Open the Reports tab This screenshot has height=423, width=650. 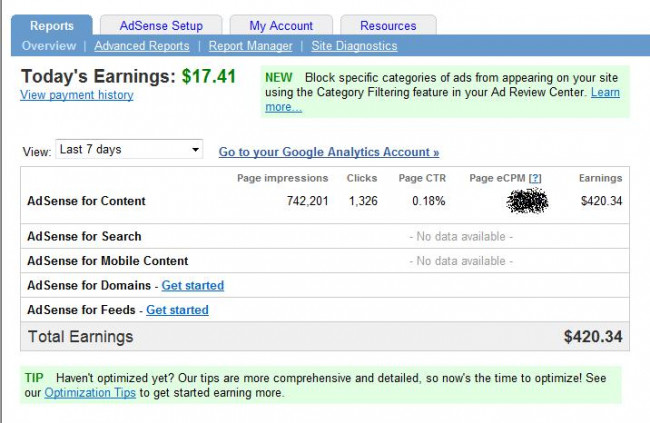(52, 25)
